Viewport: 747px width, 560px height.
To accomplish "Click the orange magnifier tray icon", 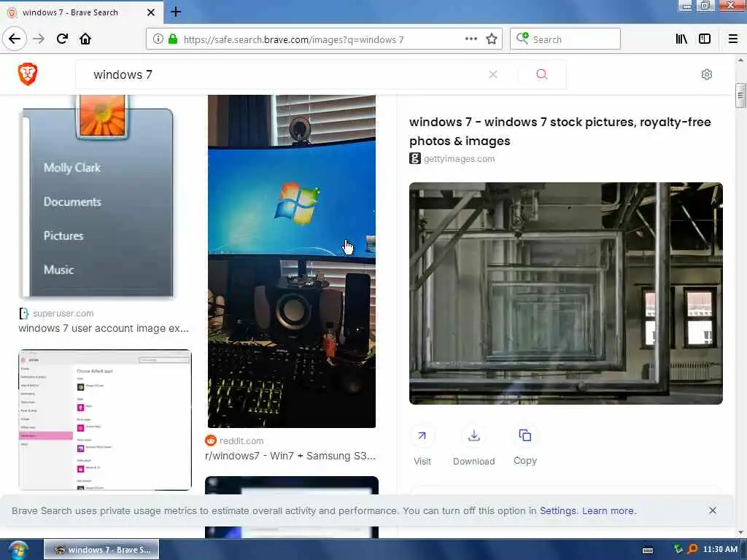I will tap(692, 549).
